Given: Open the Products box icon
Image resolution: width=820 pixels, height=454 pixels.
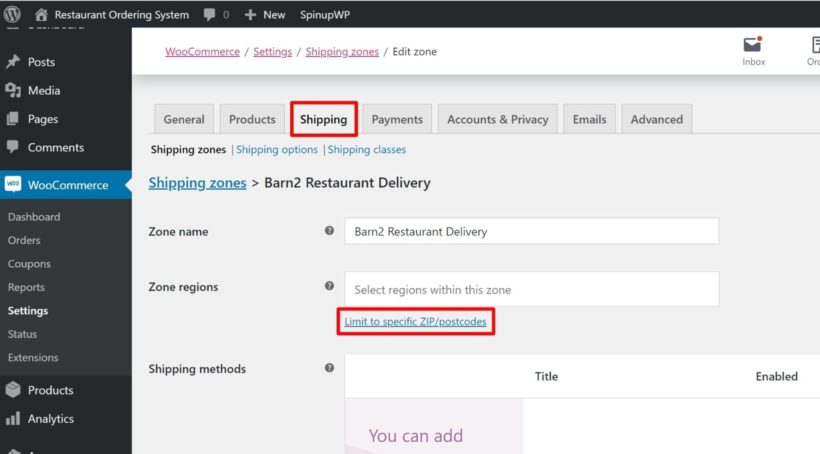Looking at the screenshot, I should tap(13, 390).
